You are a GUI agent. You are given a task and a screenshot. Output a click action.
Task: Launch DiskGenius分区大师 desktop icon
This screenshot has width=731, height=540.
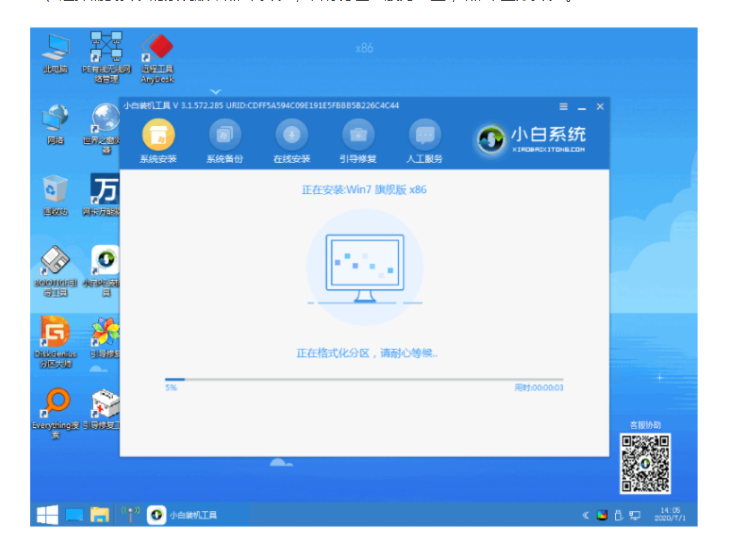click(55, 343)
